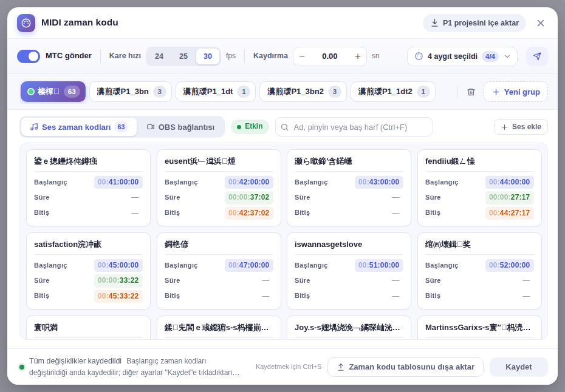Select the active group with 63 items
This screenshot has width=565, height=392.
pos(53,92)
